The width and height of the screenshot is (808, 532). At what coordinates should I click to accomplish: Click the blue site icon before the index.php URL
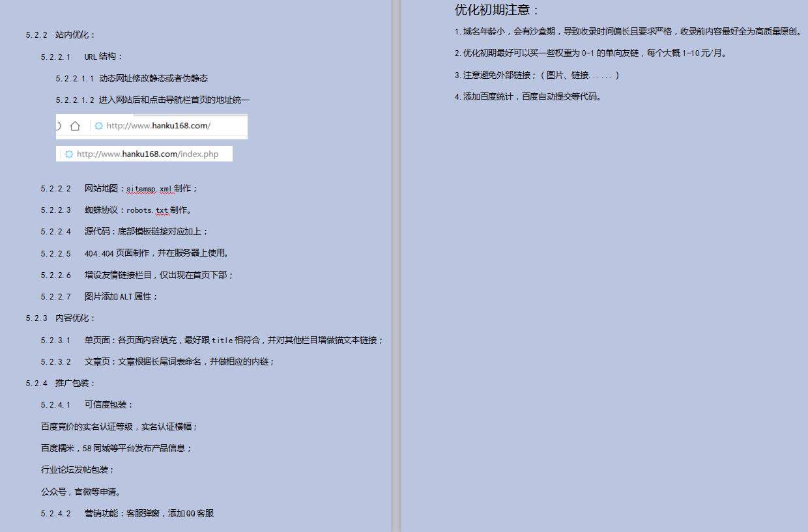click(68, 154)
